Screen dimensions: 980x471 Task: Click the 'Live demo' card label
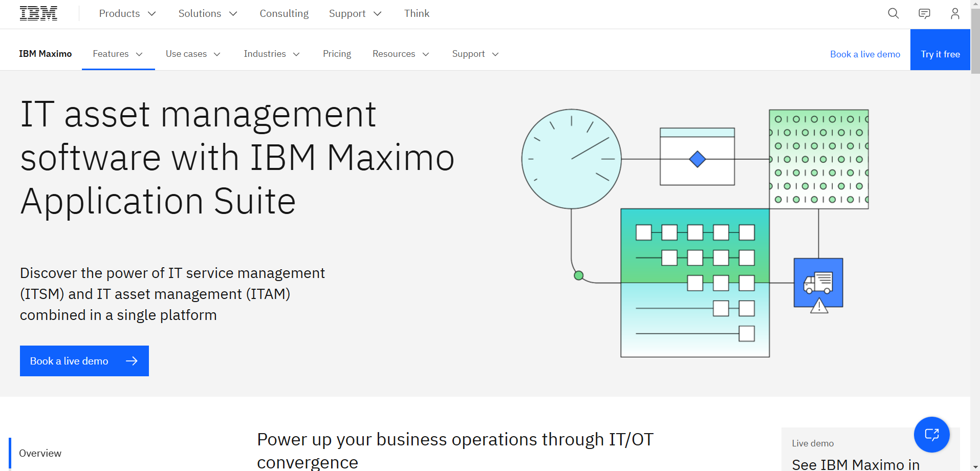(x=813, y=443)
